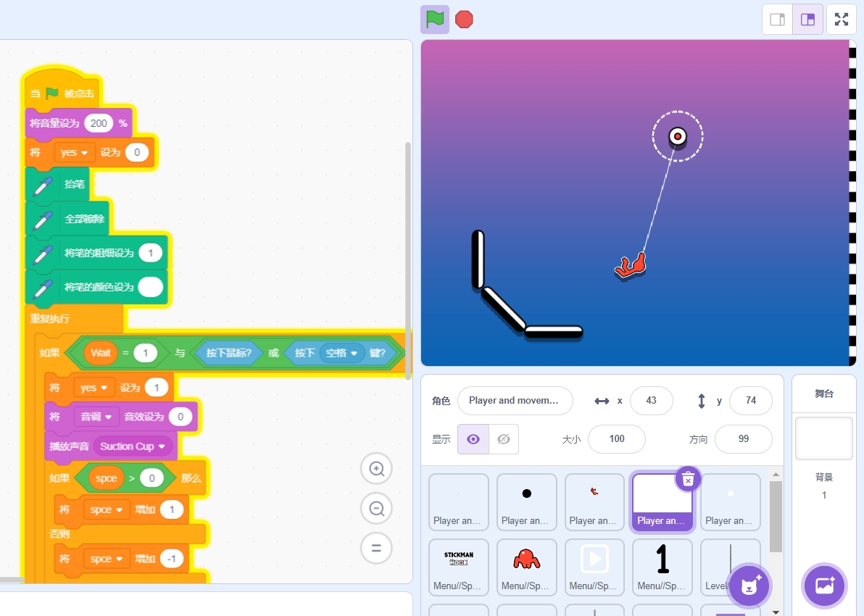
Task: Edit the spce greater than value 0
Action: point(151,478)
